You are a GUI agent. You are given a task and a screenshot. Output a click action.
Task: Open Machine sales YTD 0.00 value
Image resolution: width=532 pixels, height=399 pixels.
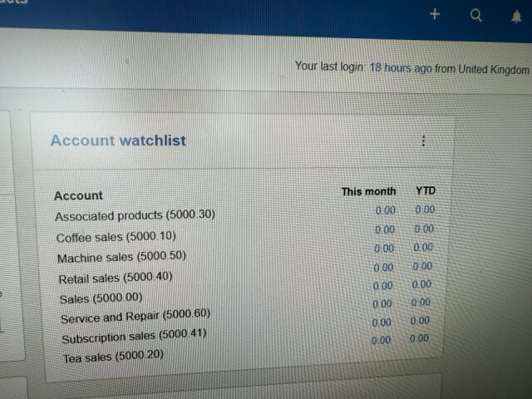coord(423,247)
